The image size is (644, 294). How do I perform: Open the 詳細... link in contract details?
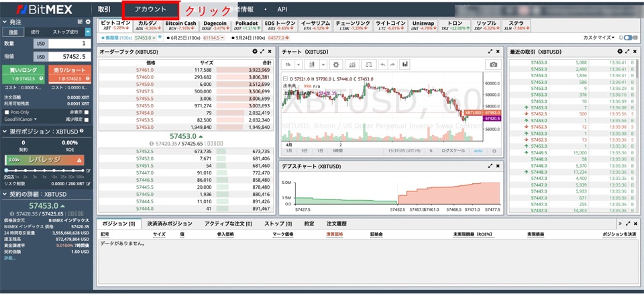click(10, 258)
